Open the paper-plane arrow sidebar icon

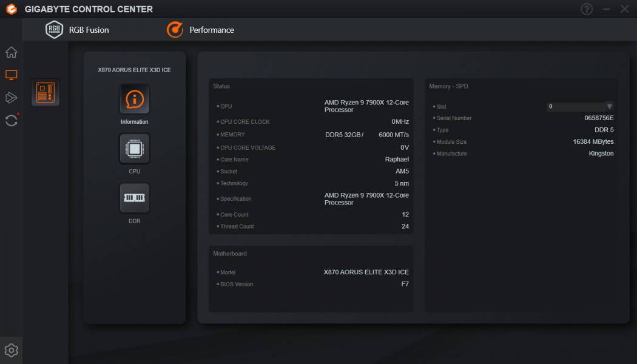pos(11,98)
